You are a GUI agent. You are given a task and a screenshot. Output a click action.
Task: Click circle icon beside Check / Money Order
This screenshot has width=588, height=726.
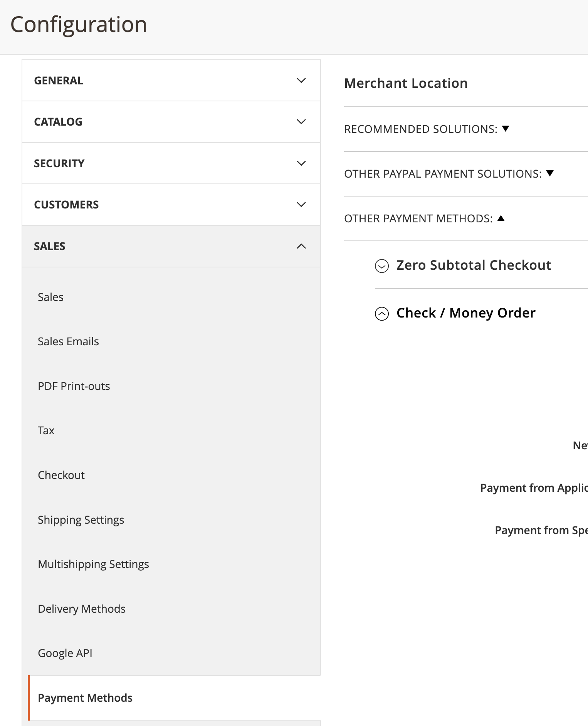[x=381, y=314]
